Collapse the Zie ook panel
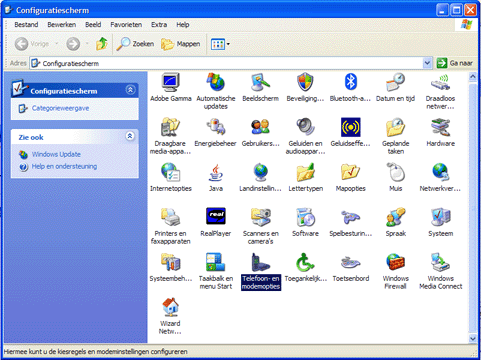481x360 pixels. point(130,136)
